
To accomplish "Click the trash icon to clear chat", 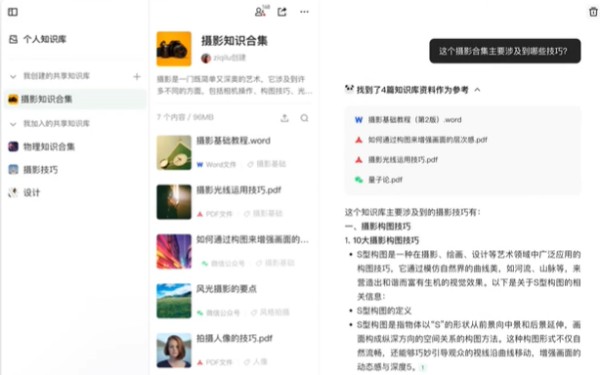I will pyautogui.click(x=593, y=12).
